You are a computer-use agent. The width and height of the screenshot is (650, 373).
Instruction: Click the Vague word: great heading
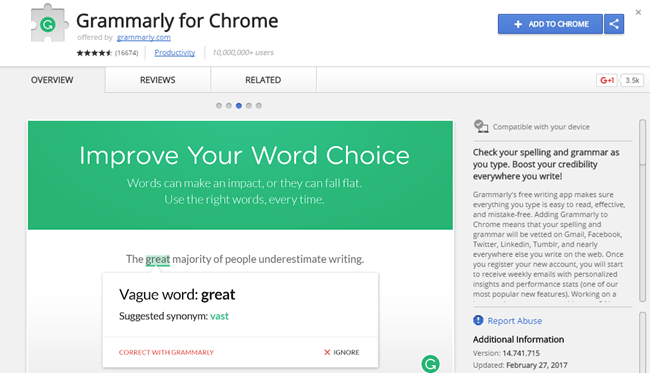[x=177, y=295]
